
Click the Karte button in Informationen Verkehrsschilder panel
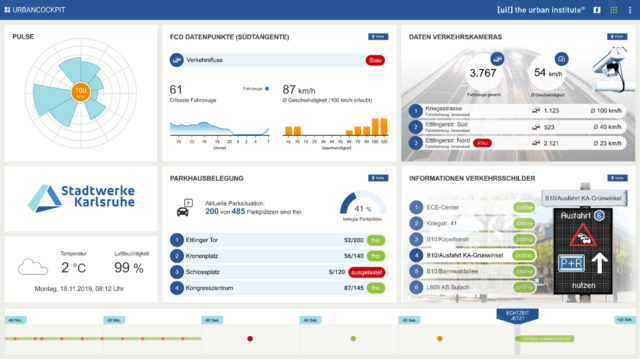617,178
